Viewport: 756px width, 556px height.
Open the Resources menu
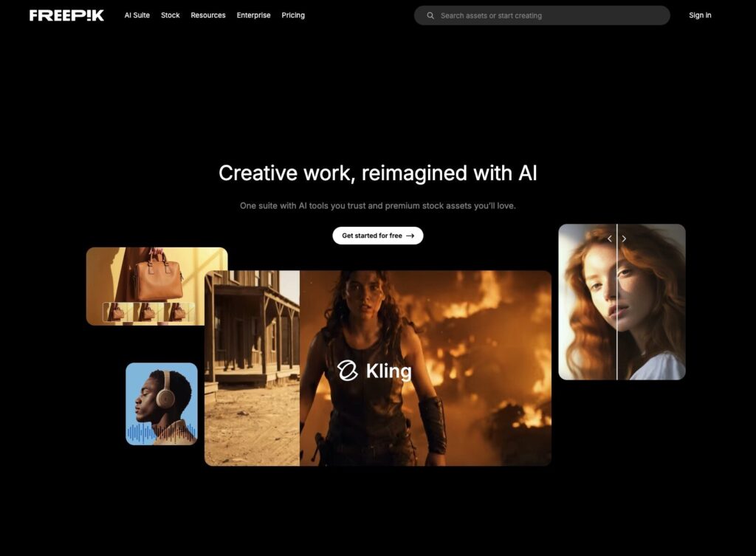(x=207, y=16)
